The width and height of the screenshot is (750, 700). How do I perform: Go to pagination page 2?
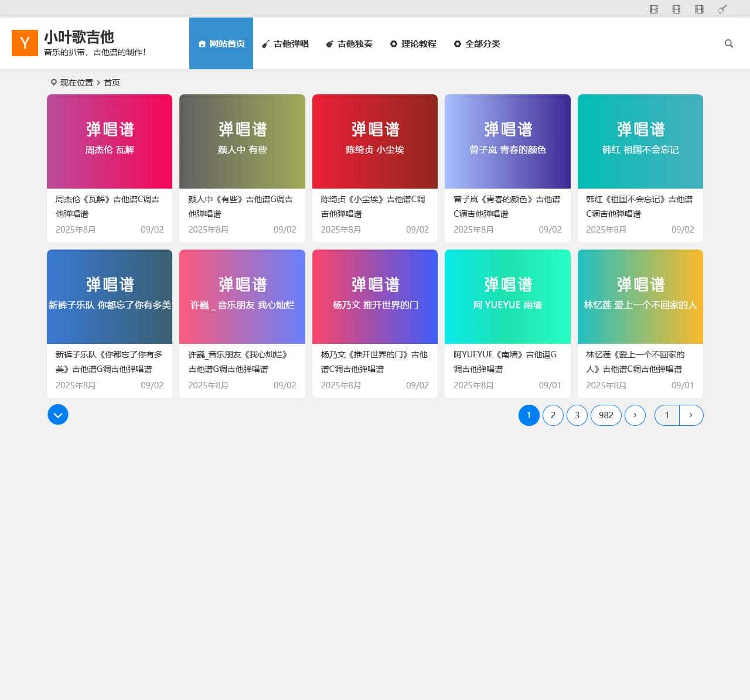(x=553, y=415)
